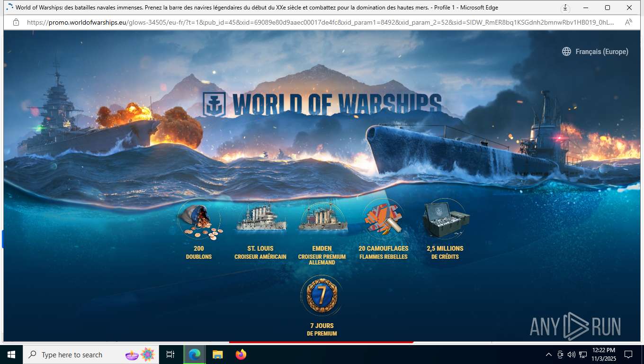Screen dimensions: 644x364
Task: Click the 200 doublons coin bag icon
Action: (x=199, y=220)
